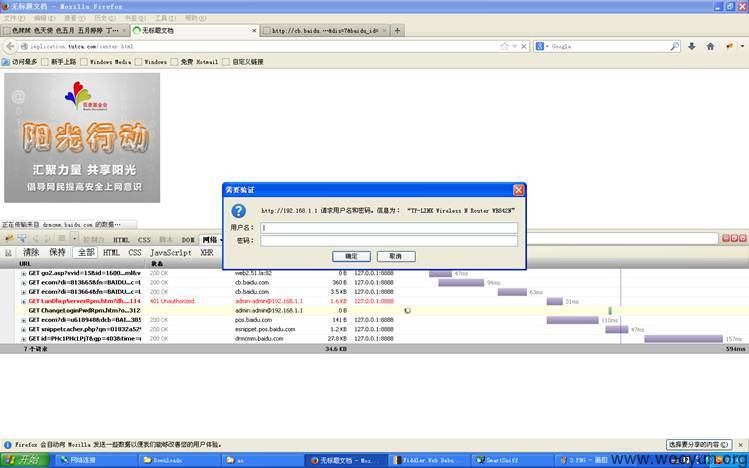Click into the 用户名 username field
The width and height of the screenshot is (749, 468).
pos(389,228)
